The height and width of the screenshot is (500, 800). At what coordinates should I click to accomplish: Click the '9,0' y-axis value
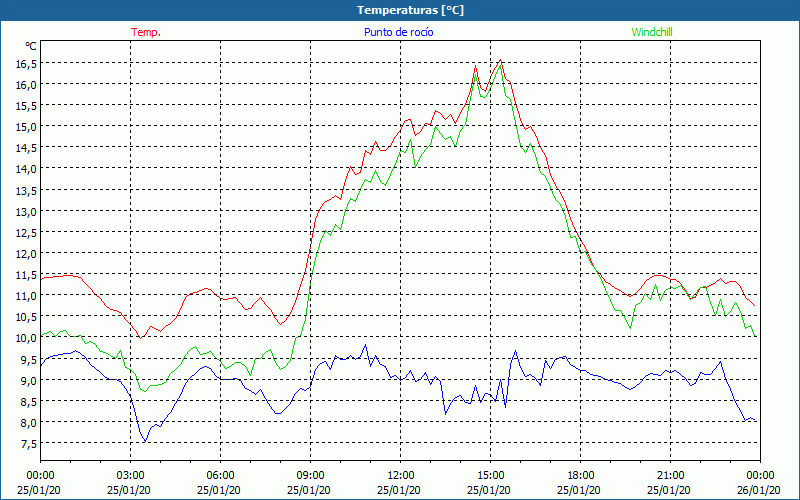[29, 381]
